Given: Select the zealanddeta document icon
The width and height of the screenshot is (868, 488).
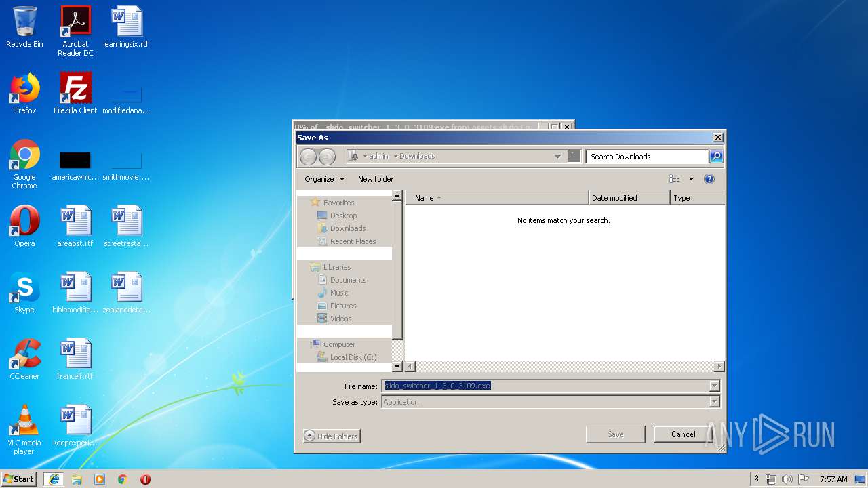Looking at the screenshot, I should (126, 293).
